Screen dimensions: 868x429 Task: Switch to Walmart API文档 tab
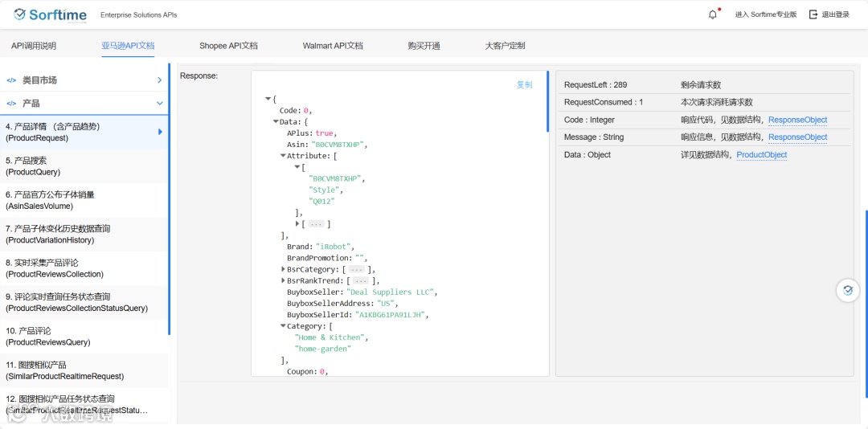click(333, 46)
